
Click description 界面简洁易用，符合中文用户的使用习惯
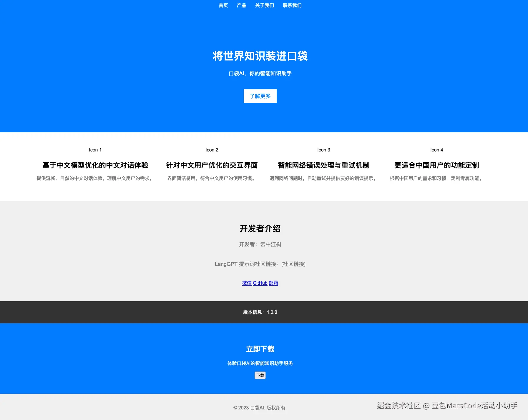(212, 178)
